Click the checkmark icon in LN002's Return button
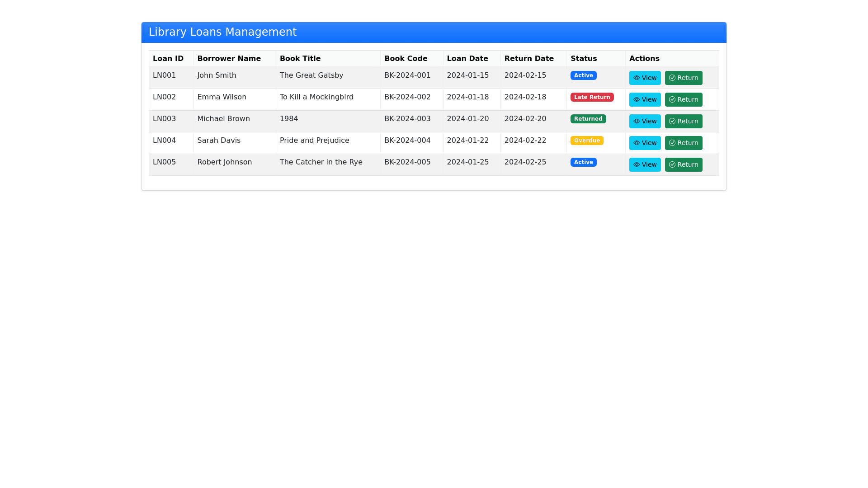This screenshot has width=868, height=488. (672, 99)
